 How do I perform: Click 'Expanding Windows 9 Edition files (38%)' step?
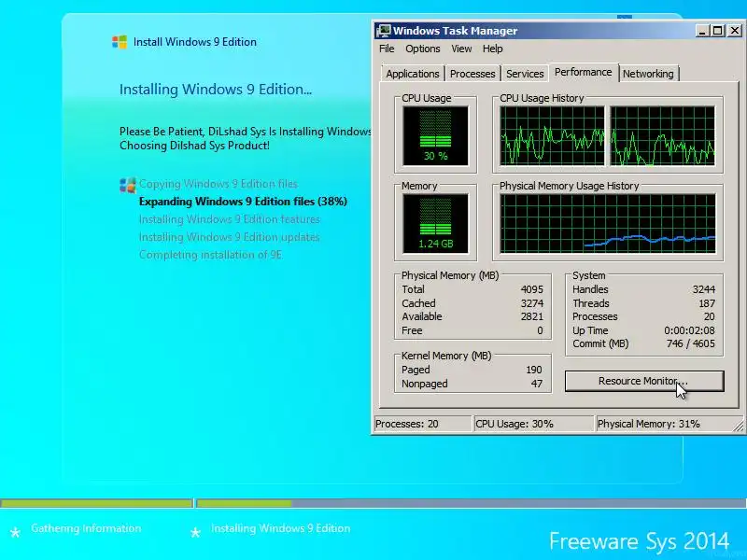[x=243, y=202]
